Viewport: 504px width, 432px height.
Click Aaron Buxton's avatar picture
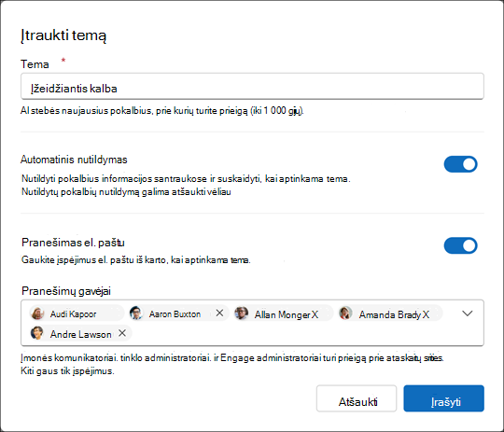click(136, 313)
